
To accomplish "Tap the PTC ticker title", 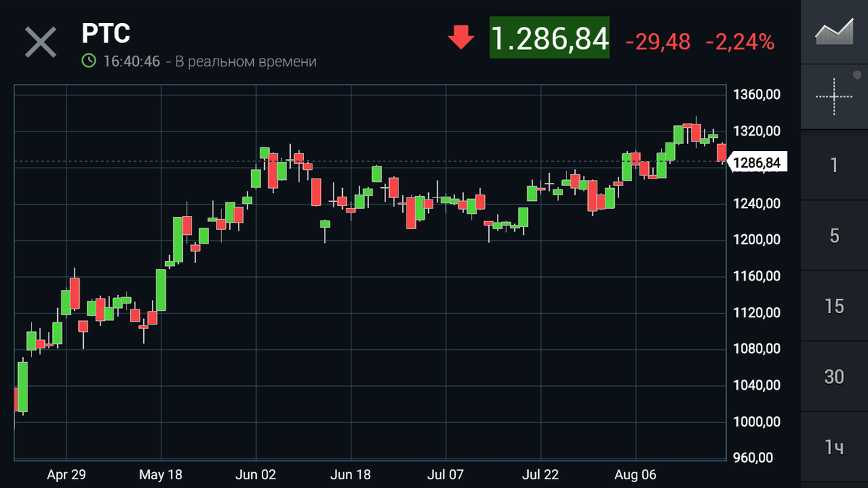I will 106,33.
